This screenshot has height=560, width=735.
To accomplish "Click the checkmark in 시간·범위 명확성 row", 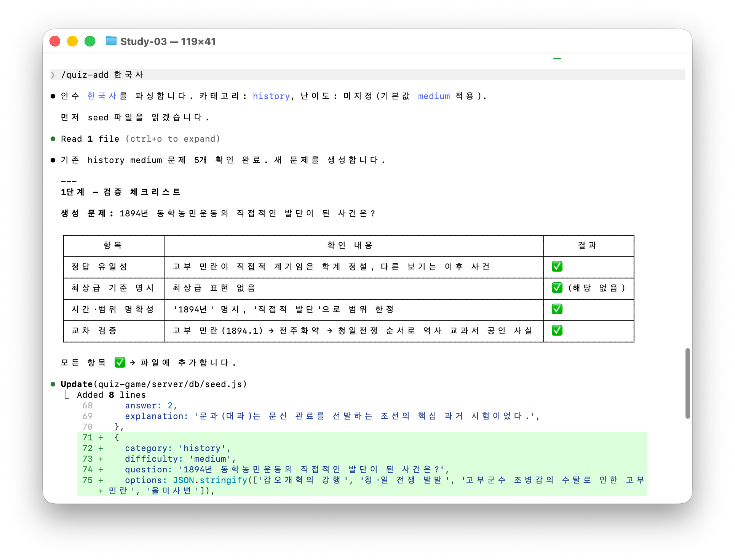I will click(x=557, y=309).
